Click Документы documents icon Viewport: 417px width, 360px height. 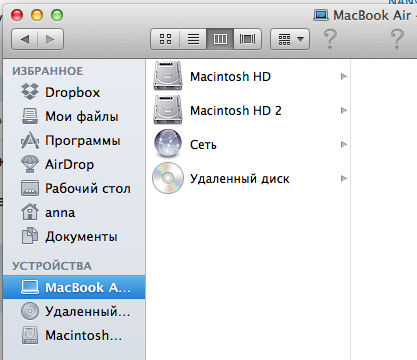[x=30, y=236]
